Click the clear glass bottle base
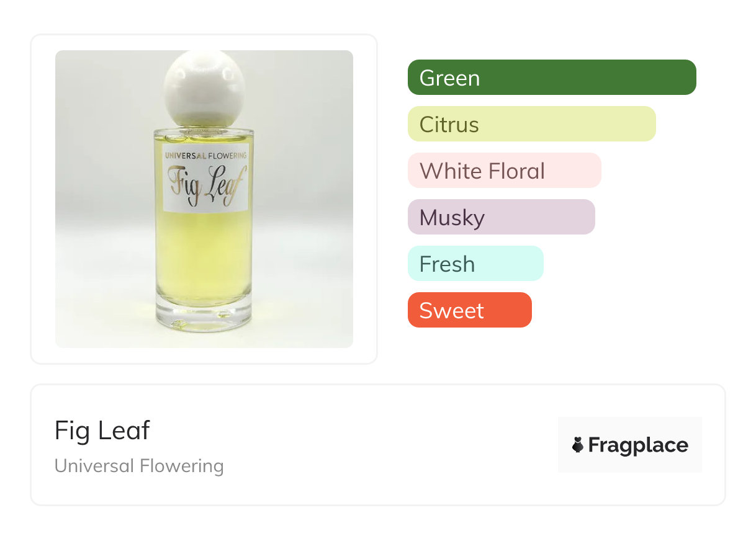 click(x=204, y=316)
